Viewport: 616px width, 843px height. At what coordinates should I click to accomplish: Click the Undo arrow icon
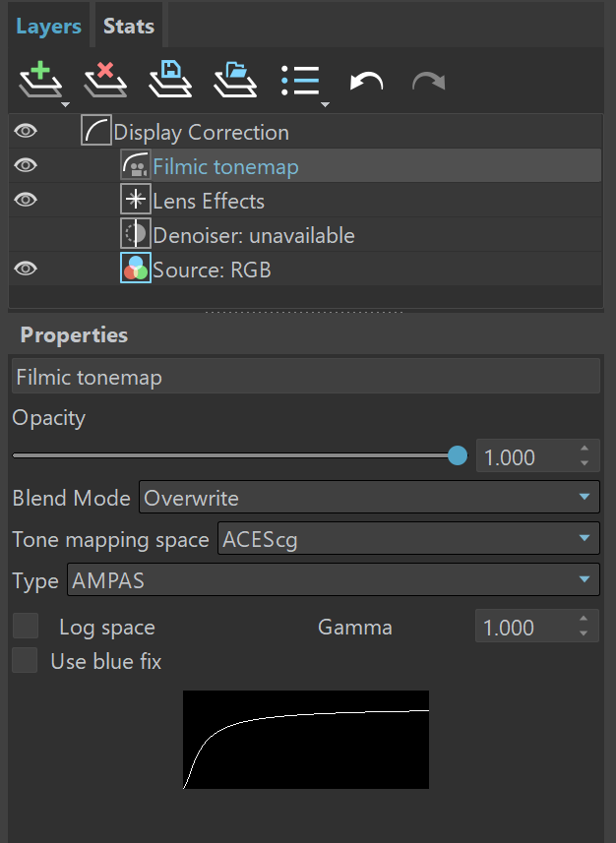(366, 82)
